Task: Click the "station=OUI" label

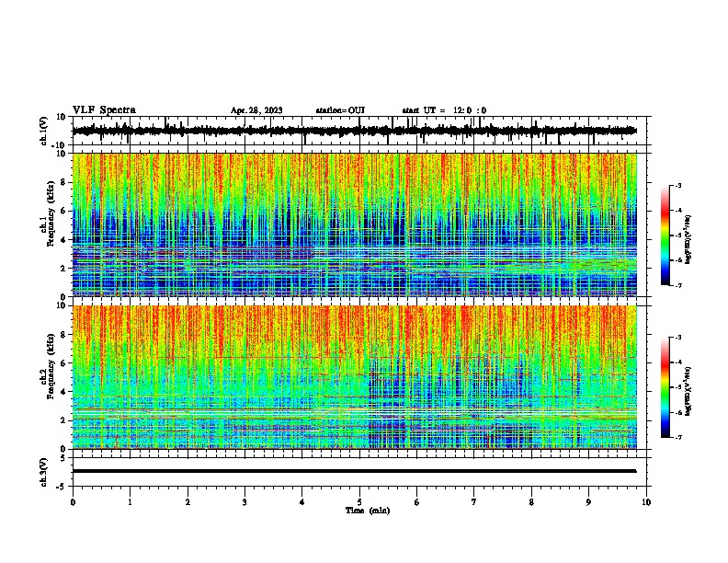Action: click(x=340, y=110)
